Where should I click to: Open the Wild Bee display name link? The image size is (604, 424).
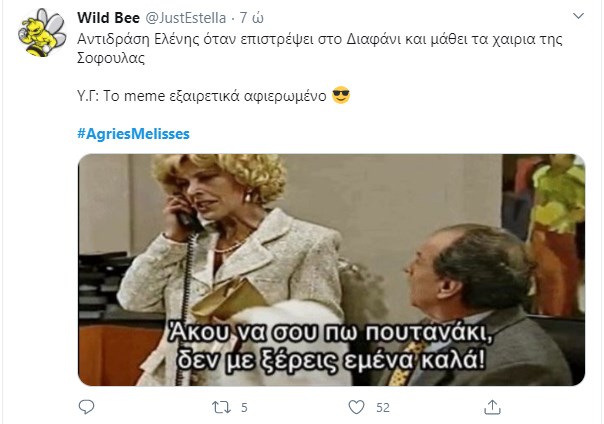click(x=108, y=18)
